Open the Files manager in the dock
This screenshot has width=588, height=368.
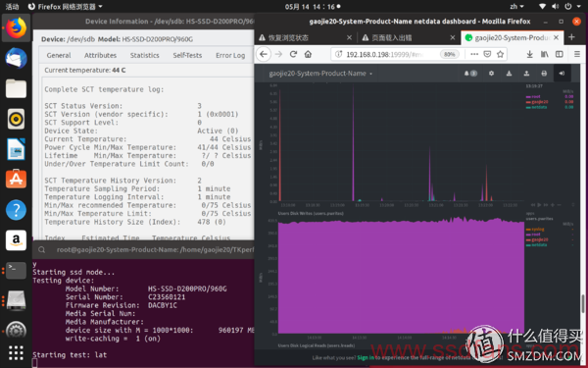click(x=16, y=88)
